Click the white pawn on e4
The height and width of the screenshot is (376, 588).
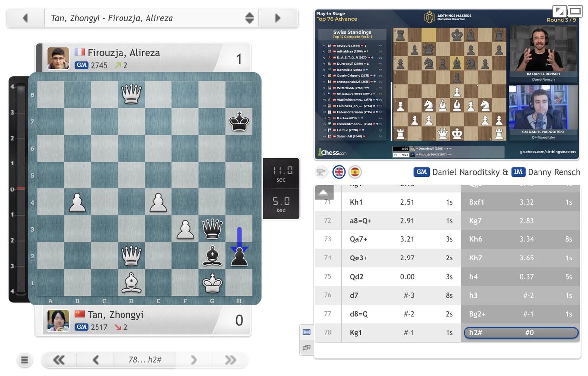coord(158,202)
